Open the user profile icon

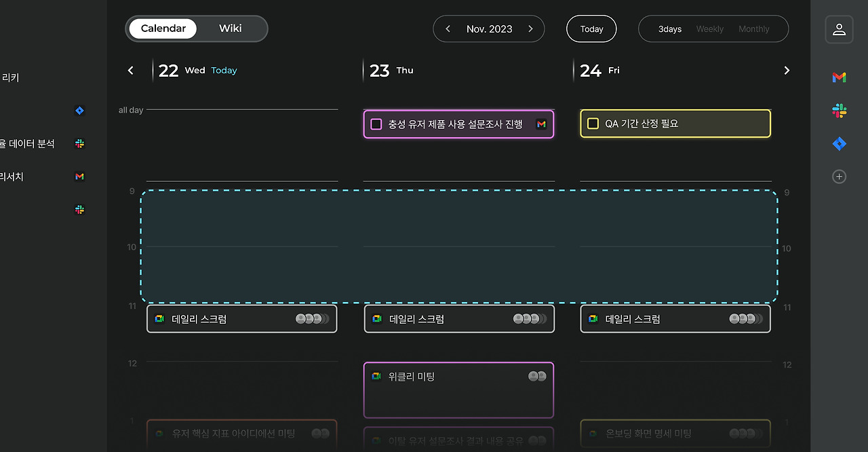click(839, 29)
